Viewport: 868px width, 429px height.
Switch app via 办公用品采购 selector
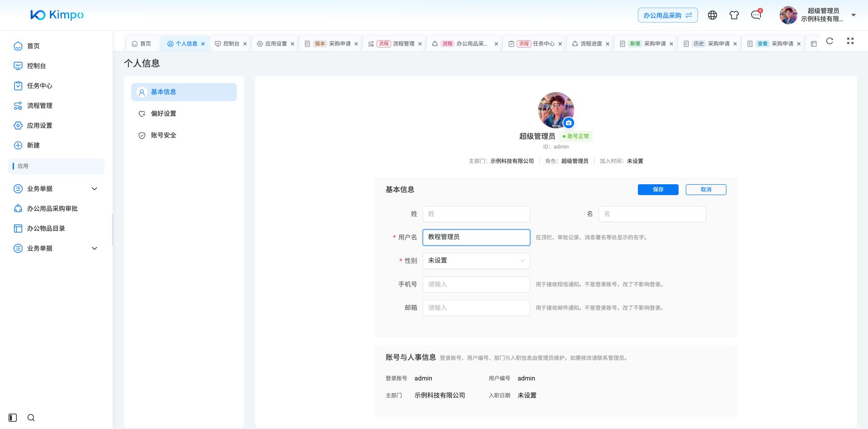point(668,15)
